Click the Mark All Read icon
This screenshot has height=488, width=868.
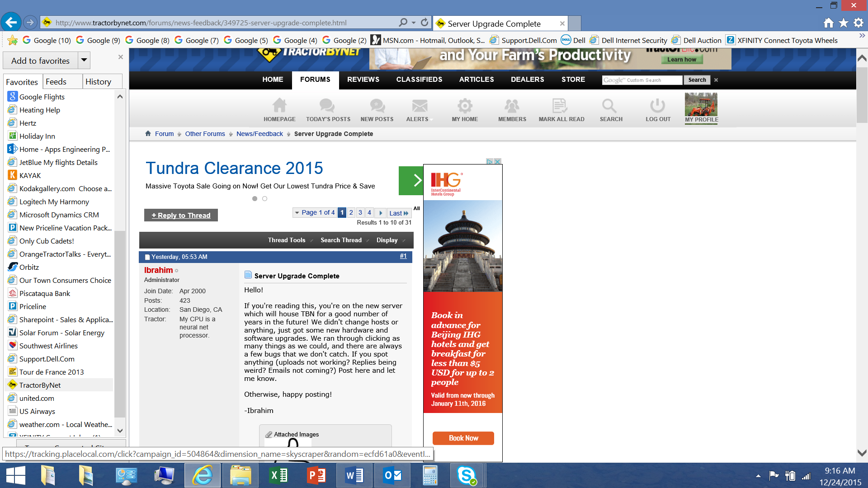[560, 106]
